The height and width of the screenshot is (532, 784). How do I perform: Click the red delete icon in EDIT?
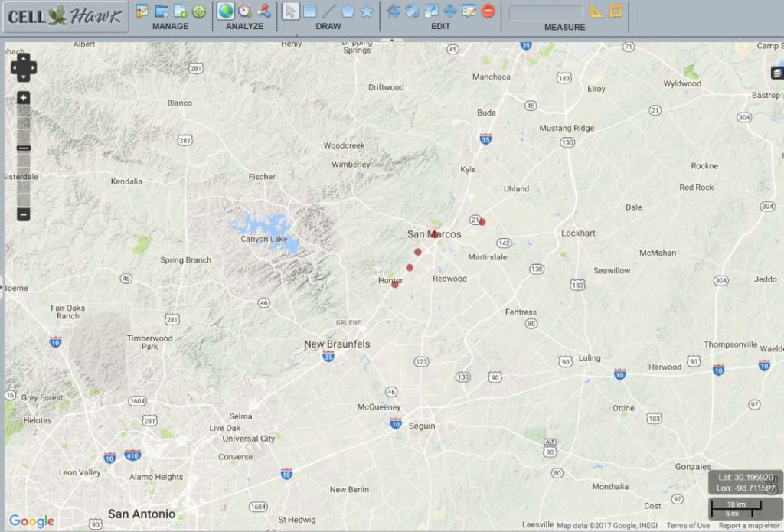[x=488, y=11]
